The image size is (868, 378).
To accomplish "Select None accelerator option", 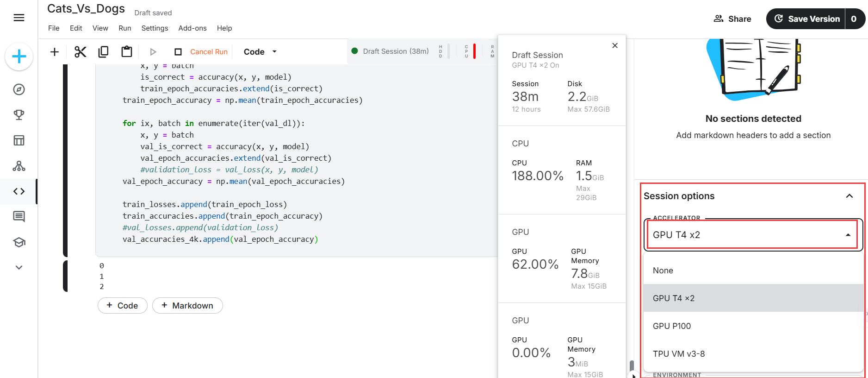I will coord(663,271).
